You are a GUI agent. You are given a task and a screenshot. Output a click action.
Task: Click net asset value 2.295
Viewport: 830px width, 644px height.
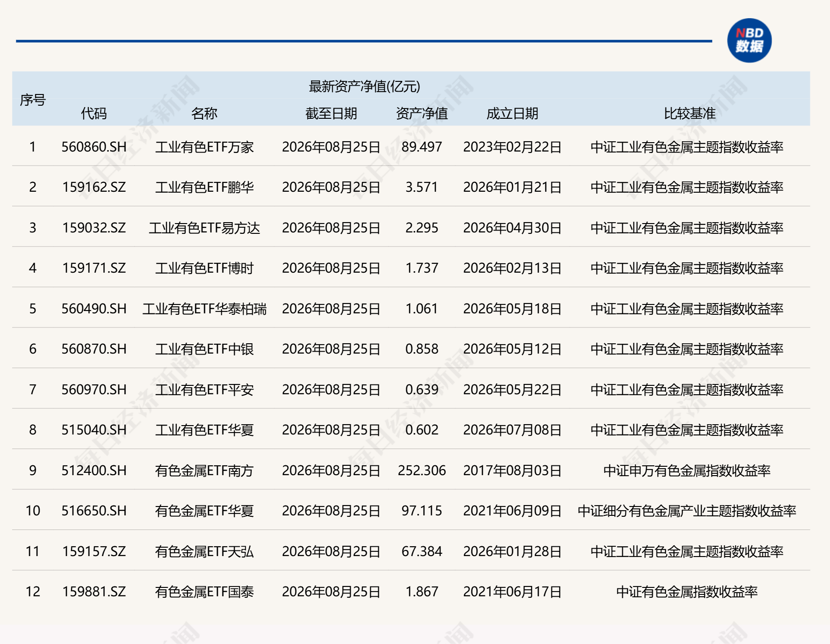pos(422,228)
